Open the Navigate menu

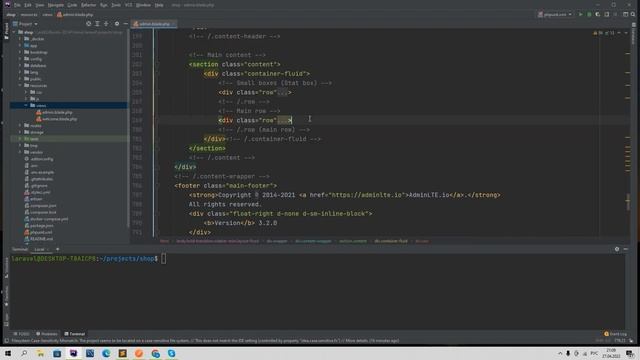coord(56,5)
